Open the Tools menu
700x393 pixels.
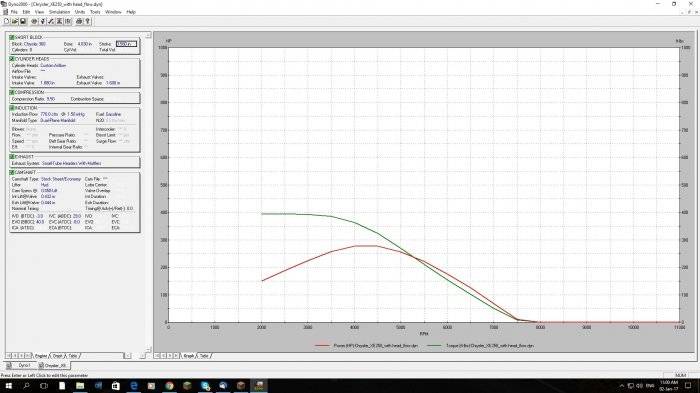(95, 12)
